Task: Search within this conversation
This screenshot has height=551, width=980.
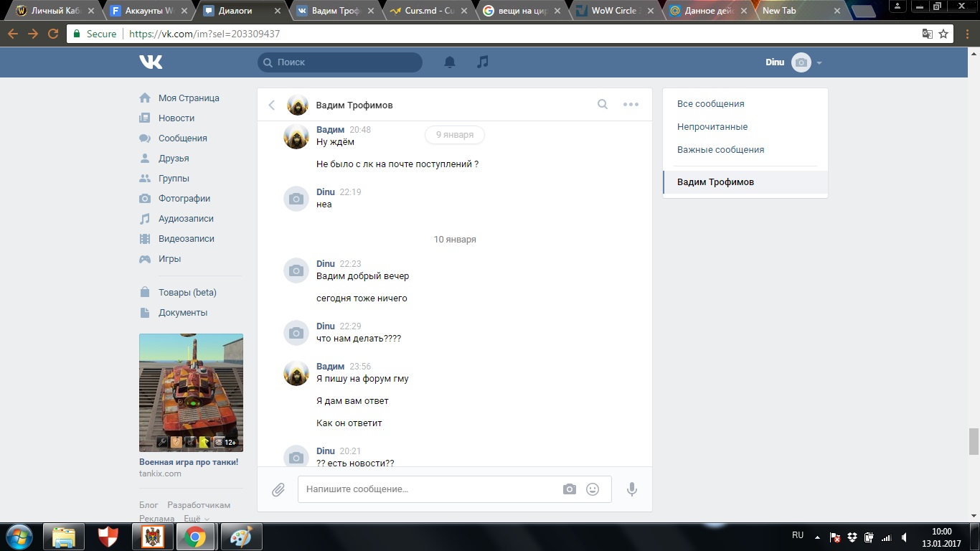Action: (x=603, y=105)
